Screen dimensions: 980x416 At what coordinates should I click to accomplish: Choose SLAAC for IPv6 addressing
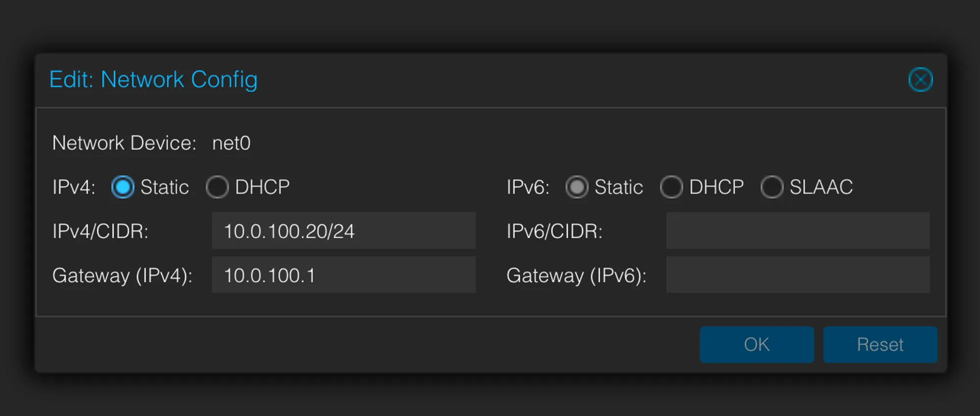click(772, 187)
